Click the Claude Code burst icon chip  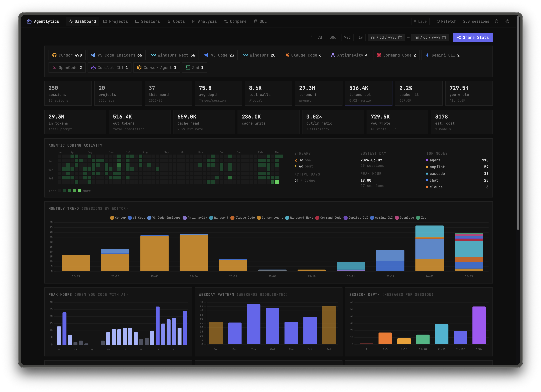tap(287, 55)
